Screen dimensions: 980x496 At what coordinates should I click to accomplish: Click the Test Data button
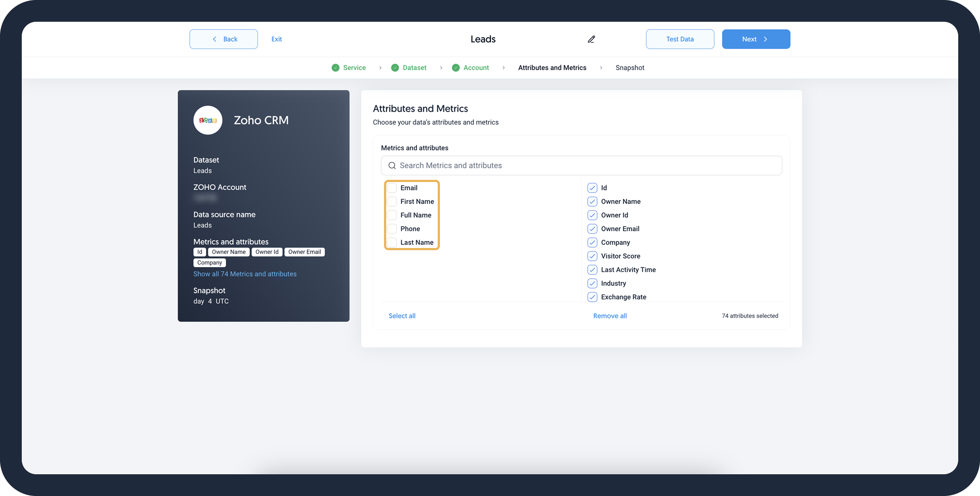[x=680, y=39]
